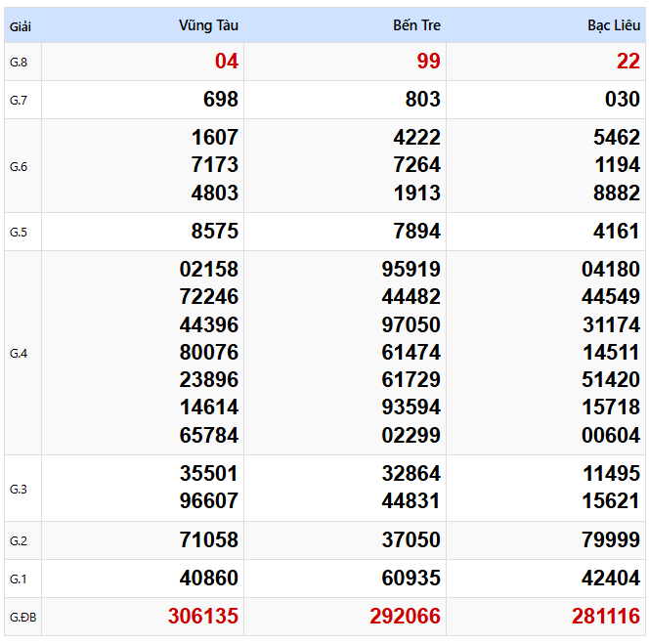
Task: Select 8882 in the Bạc Liêu column
Action: pos(617,193)
